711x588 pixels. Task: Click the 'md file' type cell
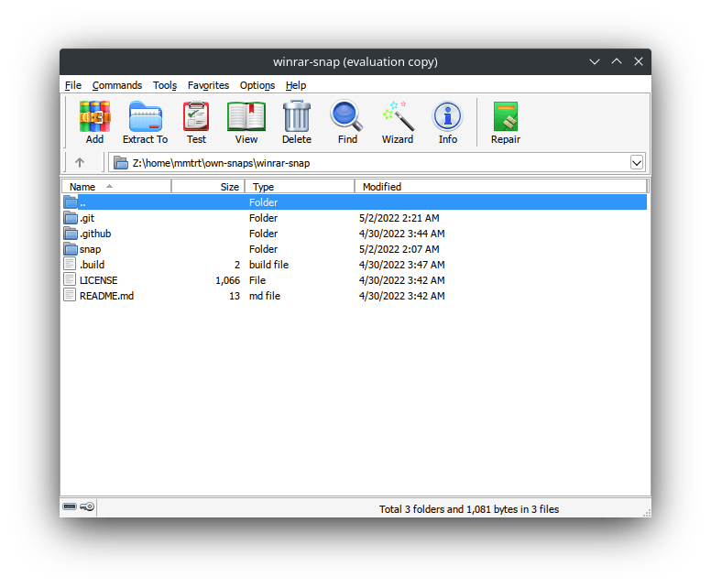(x=265, y=296)
